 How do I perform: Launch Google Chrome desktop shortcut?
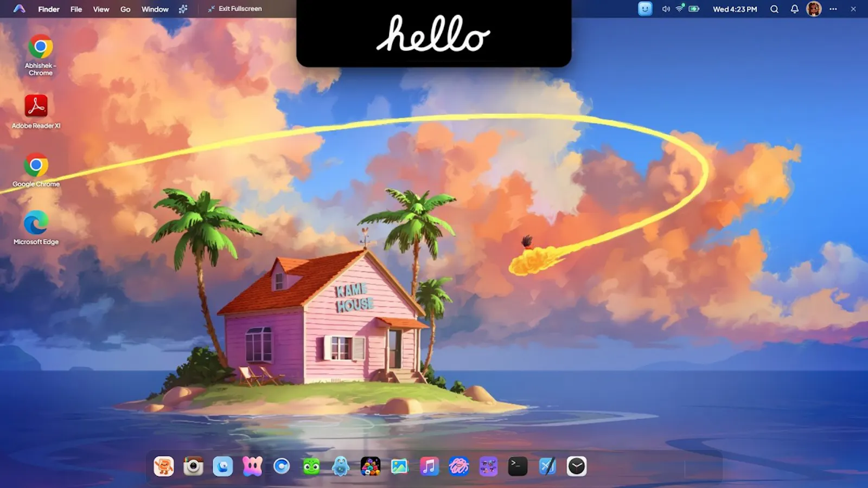click(36, 170)
